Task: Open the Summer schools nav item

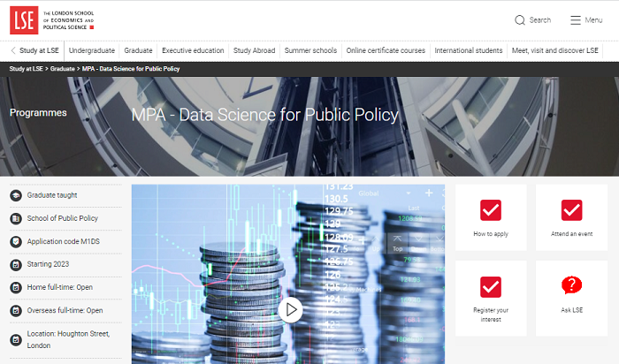Action: coord(310,50)
